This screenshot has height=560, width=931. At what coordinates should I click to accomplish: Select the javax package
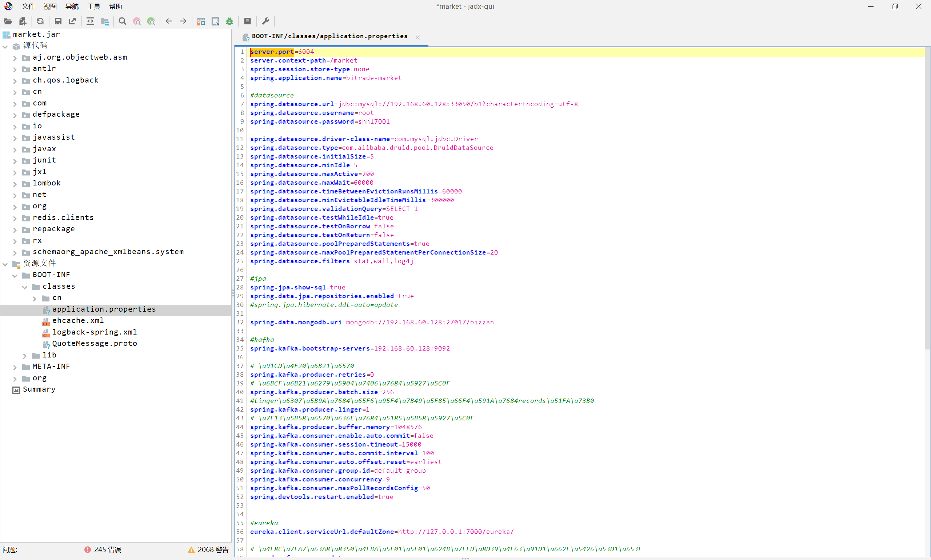[44, 149]
